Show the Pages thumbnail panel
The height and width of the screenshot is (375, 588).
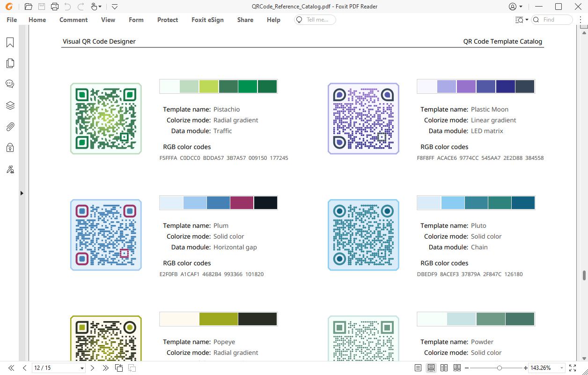tap(10, 63)
